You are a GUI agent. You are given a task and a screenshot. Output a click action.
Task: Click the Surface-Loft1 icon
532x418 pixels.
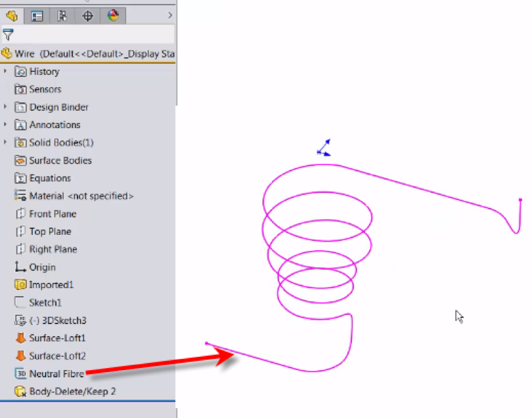pos(20,338)
